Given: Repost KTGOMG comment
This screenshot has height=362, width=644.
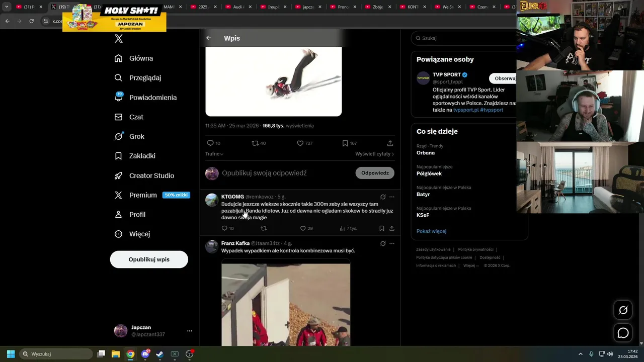Looking at the screenshot, I should [264, 228].
